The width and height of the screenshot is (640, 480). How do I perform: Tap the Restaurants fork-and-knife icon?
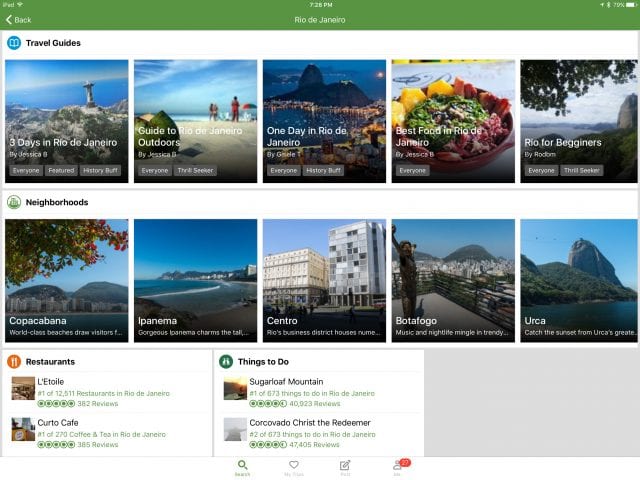pos(14,361)
